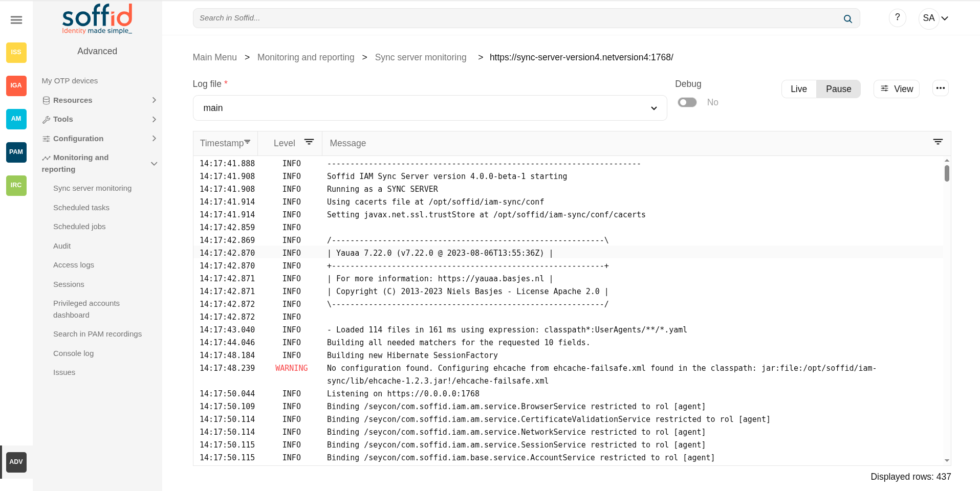Click the Displayed rows: 437 counter
This screenshot has width=980, height=491.
pyautogui.click(x=910, y=477)
